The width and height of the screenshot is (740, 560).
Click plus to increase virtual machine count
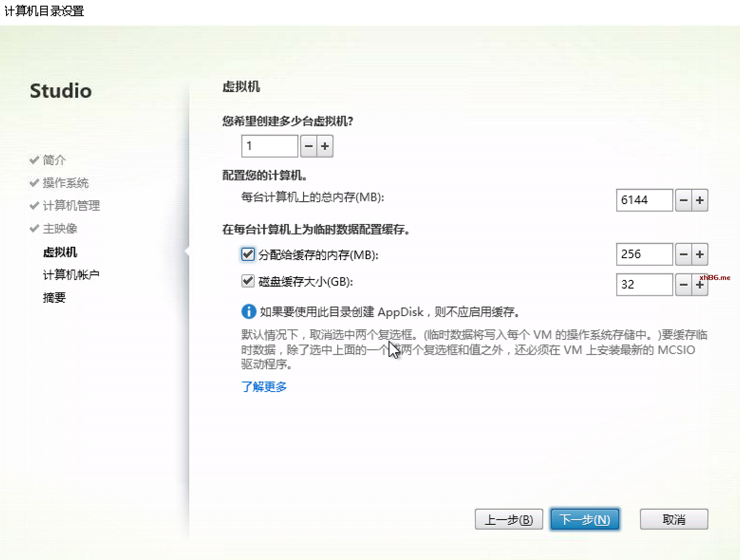pyautogui.click(x=325, y=146)
